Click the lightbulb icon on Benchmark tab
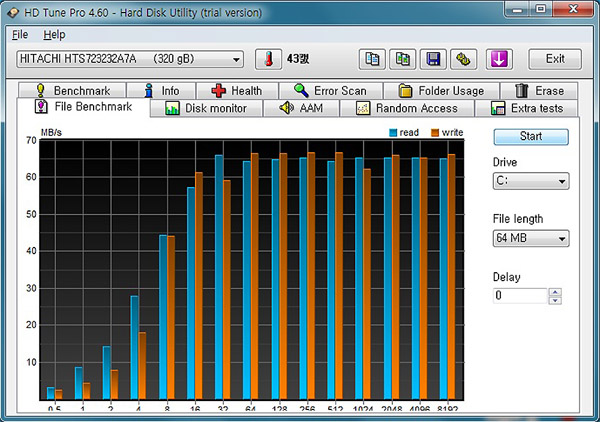 [41, 91]
